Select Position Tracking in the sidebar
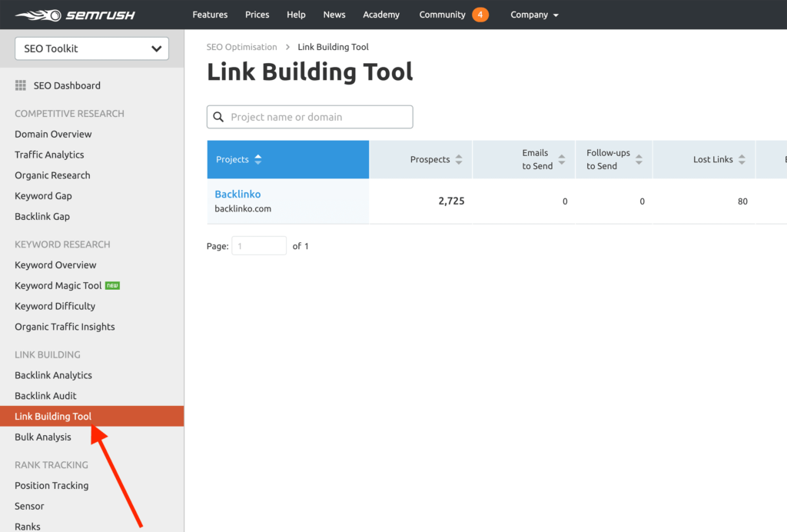 coord(51,485)
